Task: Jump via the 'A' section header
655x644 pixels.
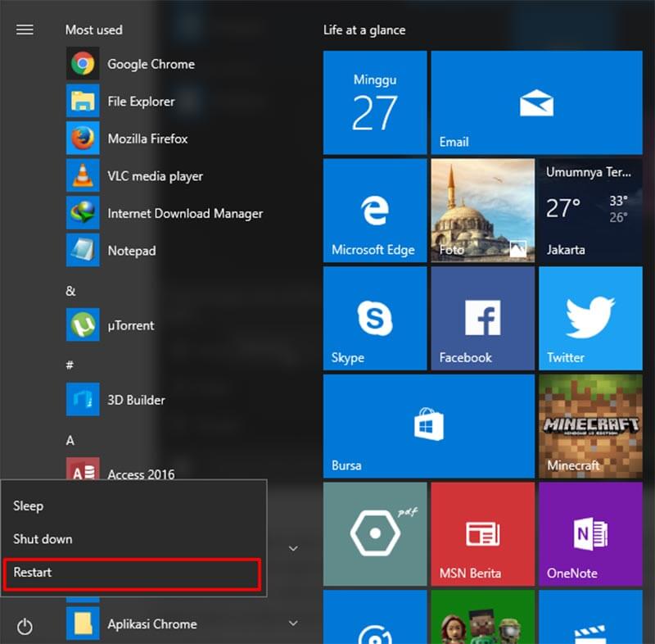Action: point(70,440)
